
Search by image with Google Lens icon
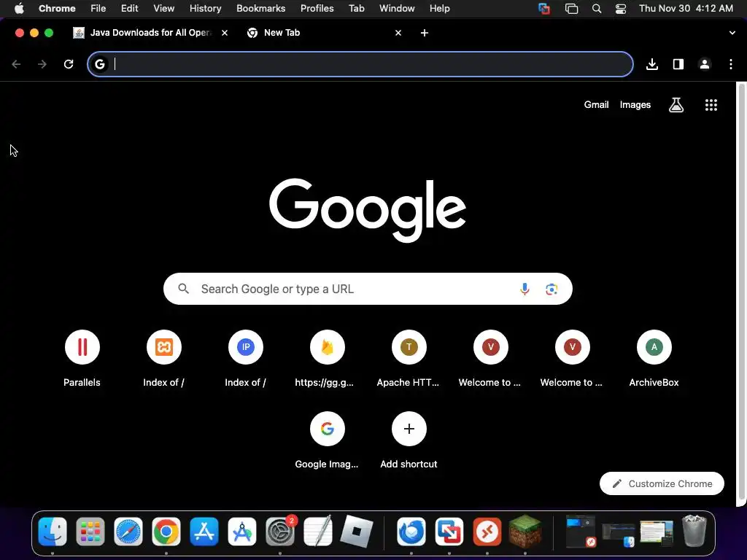click(551, 289)
